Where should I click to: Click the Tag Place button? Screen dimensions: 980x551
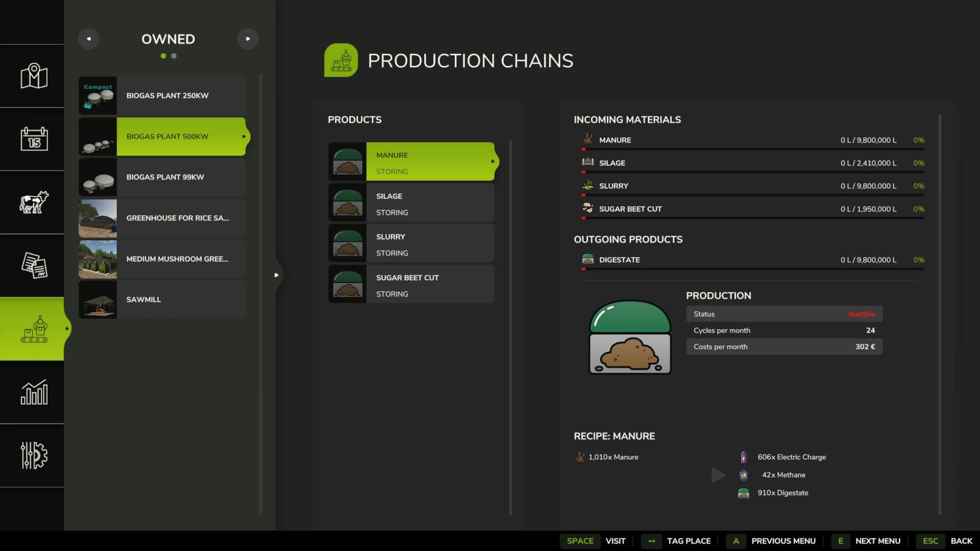(x=676, y=541)
